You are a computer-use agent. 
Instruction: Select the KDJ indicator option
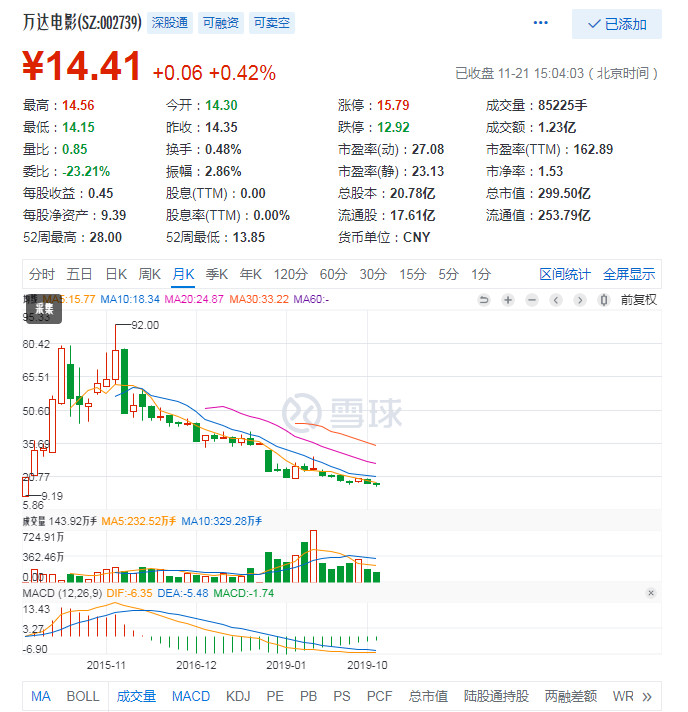tap(238, 696)
